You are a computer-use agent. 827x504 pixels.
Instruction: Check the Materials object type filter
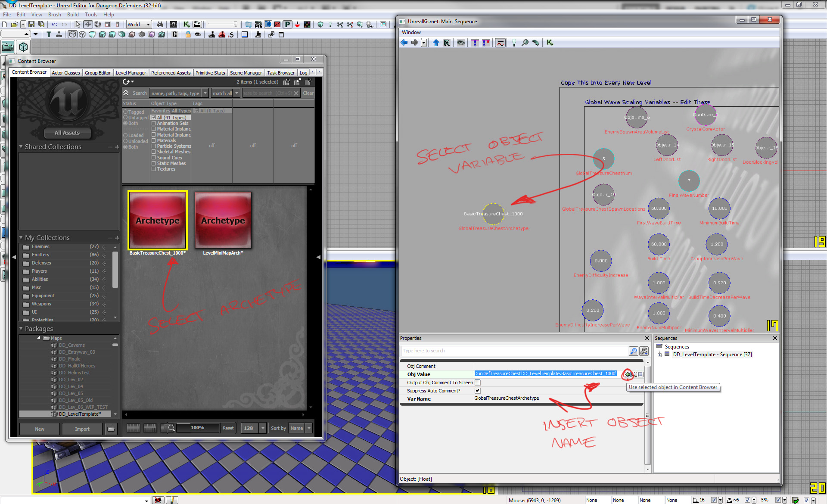point(153,140)
